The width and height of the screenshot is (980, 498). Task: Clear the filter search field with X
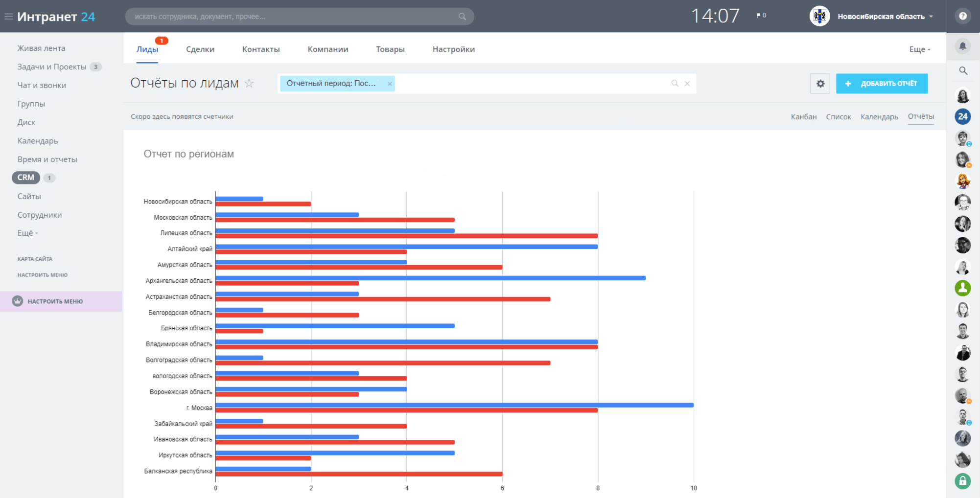687,84
